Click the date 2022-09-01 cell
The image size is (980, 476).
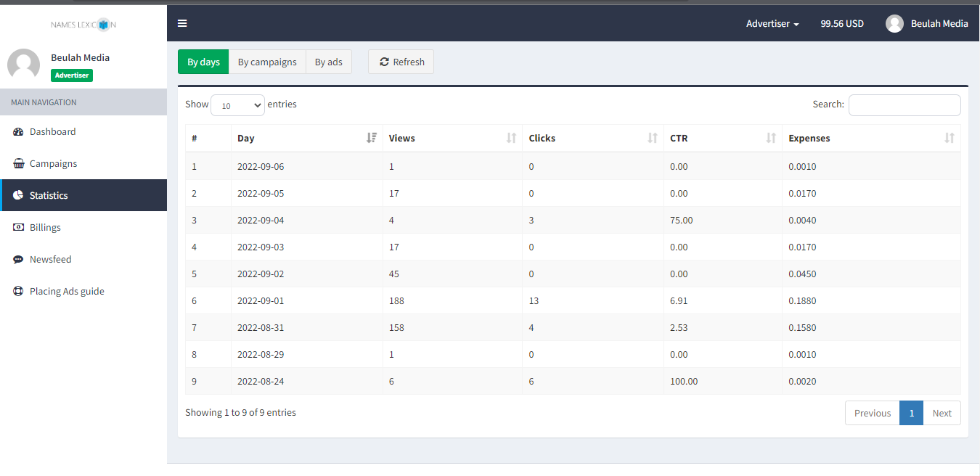tap(261, 300)
